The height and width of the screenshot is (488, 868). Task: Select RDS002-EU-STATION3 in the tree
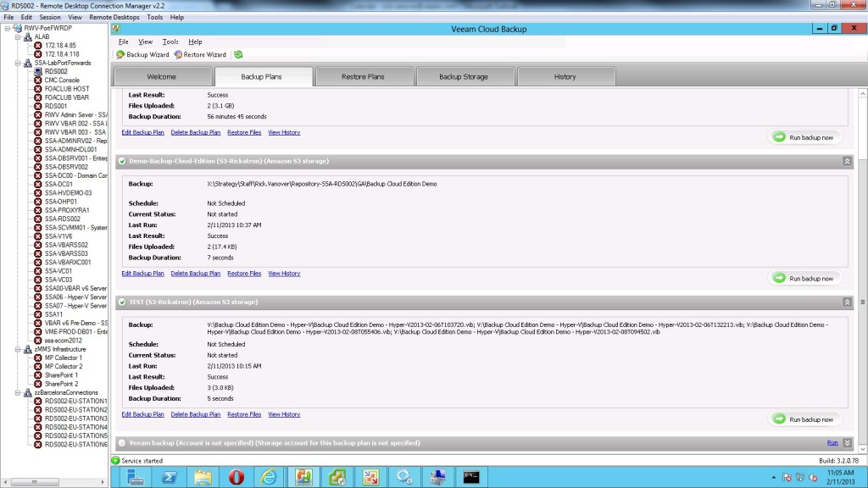[75, 419]
